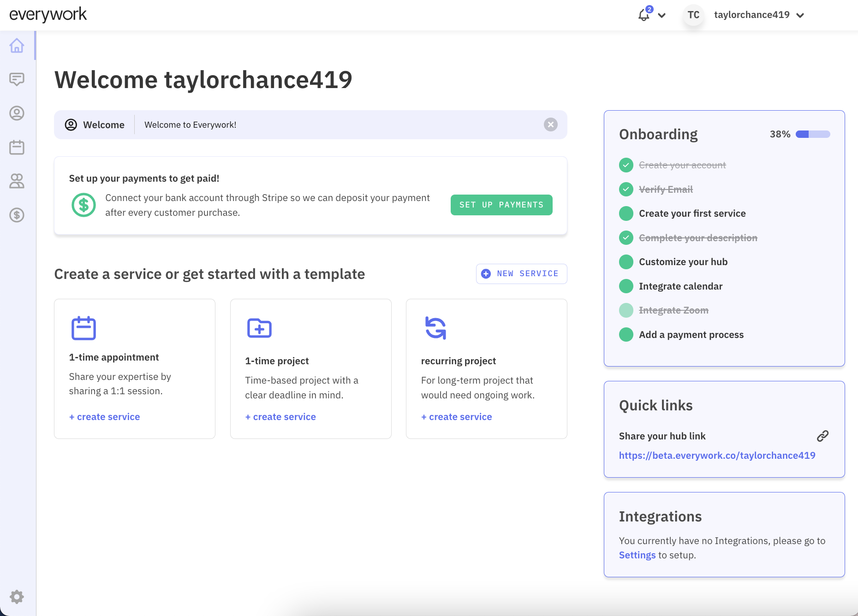
Task: Copy the hub link using the link icon
Action: click(x=822, y=435)
